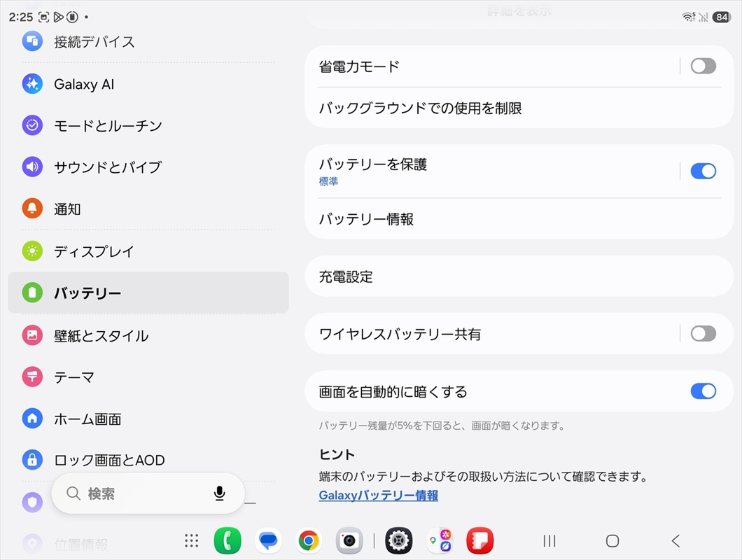The width and height of the screenshot is (742, 560).
Task: Disable the 画面を自動的に暗くする switch
Action: point(703,391)
